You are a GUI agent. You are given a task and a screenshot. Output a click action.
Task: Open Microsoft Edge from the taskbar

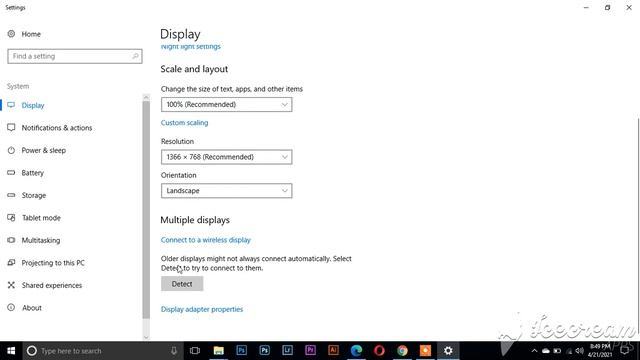pyautogui.click(x=356, y=351)
